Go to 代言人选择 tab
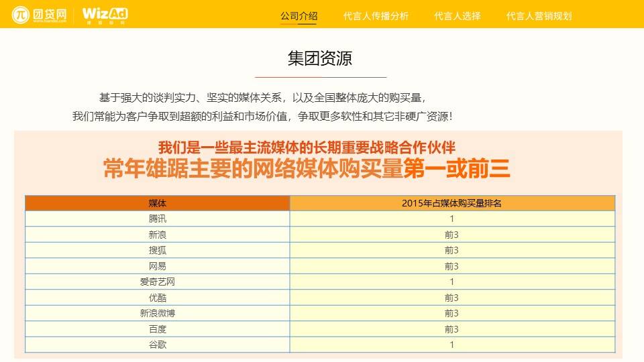Viewport: 644px width, 362px height. [x=457, y=16]
